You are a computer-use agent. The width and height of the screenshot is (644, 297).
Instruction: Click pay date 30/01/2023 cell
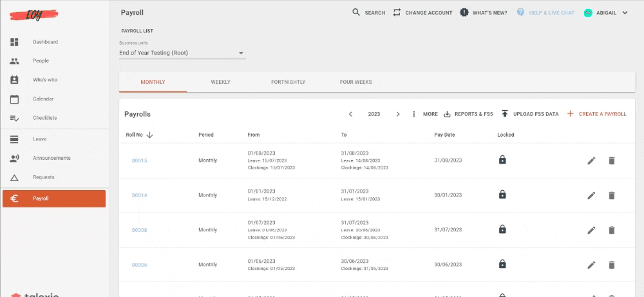pyautogui.click(x=448, y=196)
